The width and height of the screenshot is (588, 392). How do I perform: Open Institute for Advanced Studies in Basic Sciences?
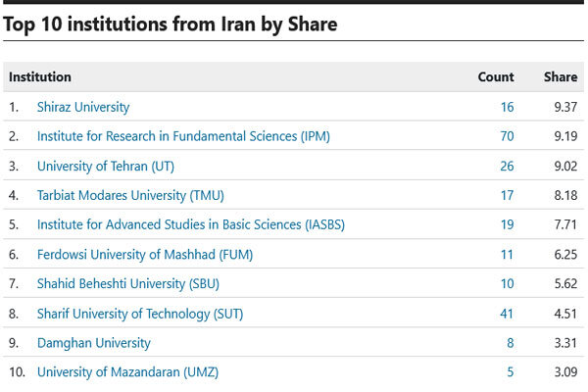[x=190, y=224]
